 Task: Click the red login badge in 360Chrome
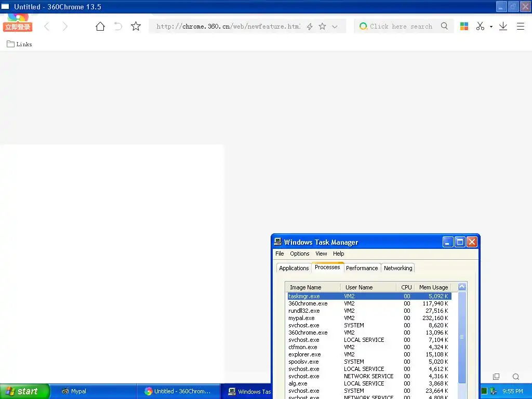click(18, 27)
